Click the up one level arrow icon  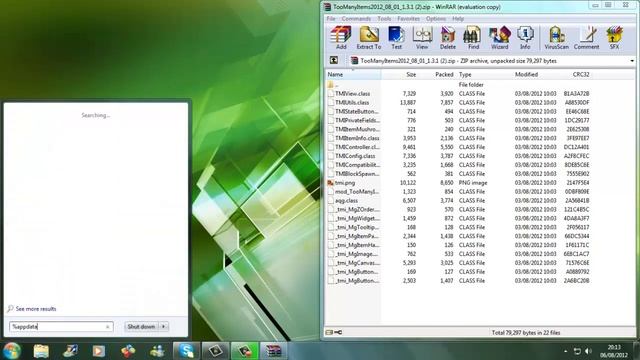click(x=333, y=60)
